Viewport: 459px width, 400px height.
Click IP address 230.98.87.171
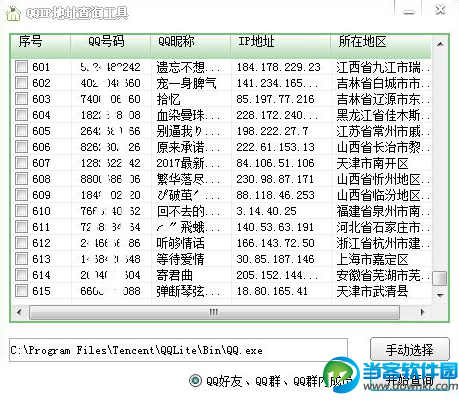click(275, 179)
